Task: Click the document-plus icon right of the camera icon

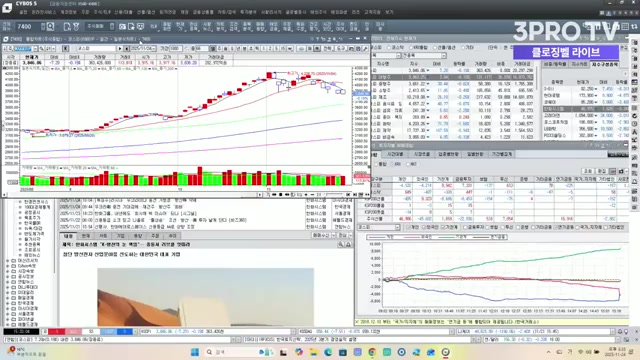Action: click(131, 27)
